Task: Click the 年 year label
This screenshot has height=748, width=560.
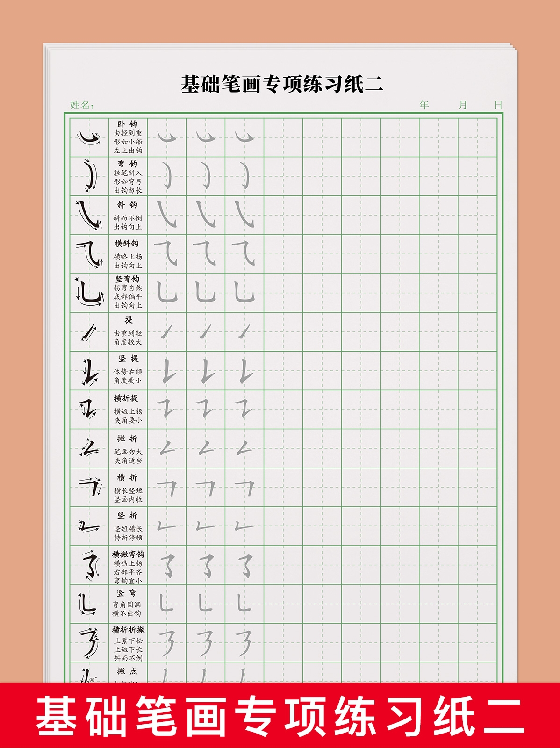Action: point(424,105)
